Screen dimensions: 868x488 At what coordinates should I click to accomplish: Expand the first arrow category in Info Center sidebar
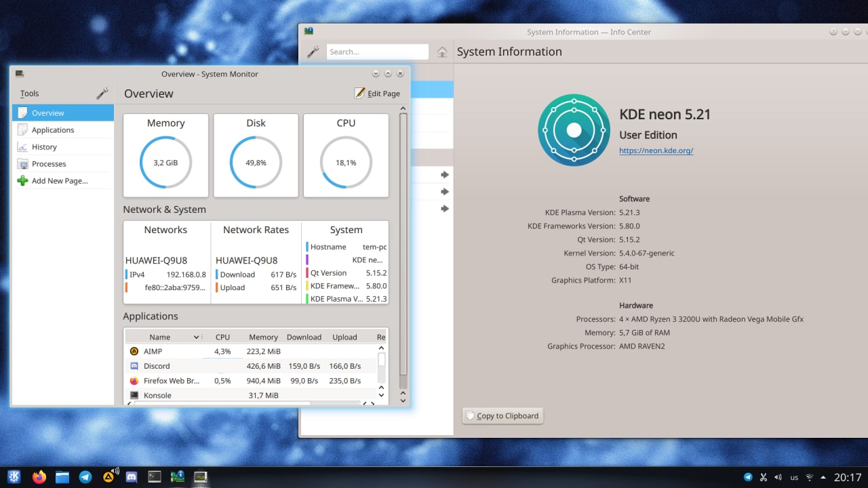pos(445,175)
